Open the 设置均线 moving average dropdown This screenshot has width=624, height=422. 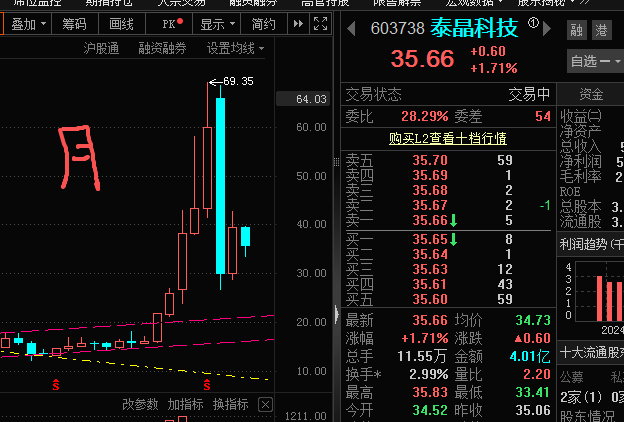235,49
